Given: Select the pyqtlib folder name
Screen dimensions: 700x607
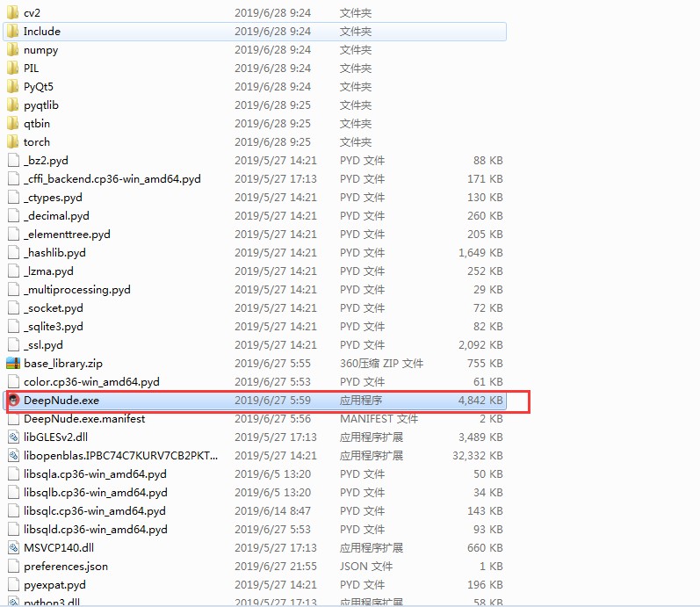Looking at the screenshot, I should pyautogui.click(x=41, y=105).
